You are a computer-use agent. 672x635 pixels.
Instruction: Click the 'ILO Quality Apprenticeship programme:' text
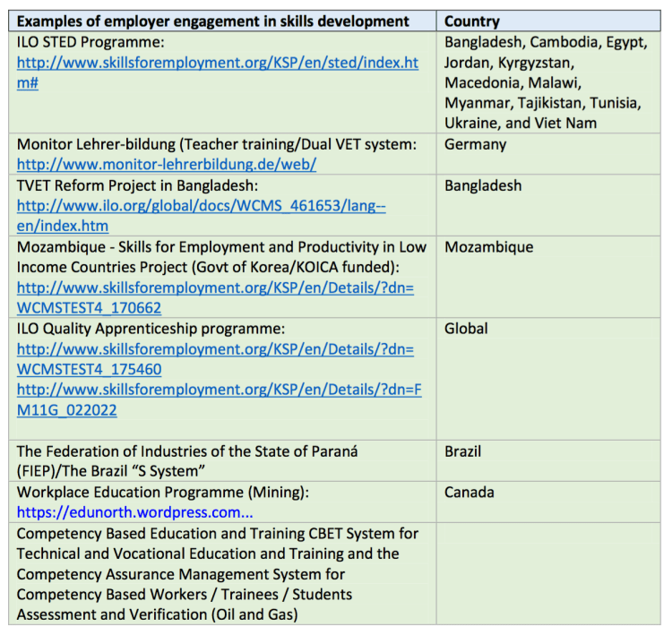pos(151,329)
